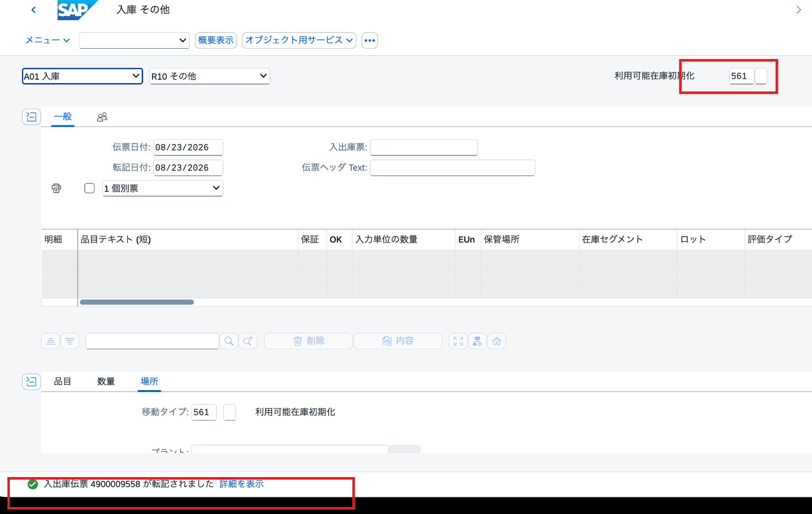Click the 入力単位の数量 column header
Viewport: 812px width, 514px height.
pyautogui.click(x=404, y=240)
